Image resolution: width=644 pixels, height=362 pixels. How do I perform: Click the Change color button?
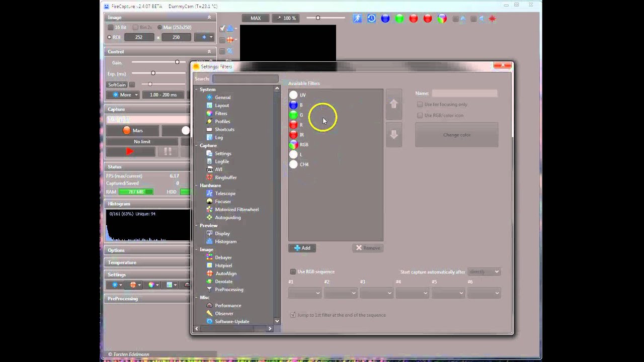click(457, 135)
